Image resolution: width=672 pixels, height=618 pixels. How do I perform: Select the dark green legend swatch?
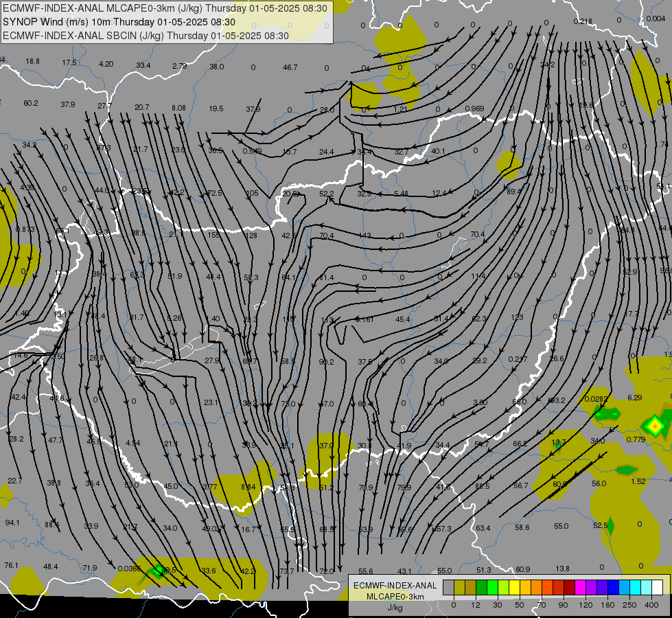point(481,588)
